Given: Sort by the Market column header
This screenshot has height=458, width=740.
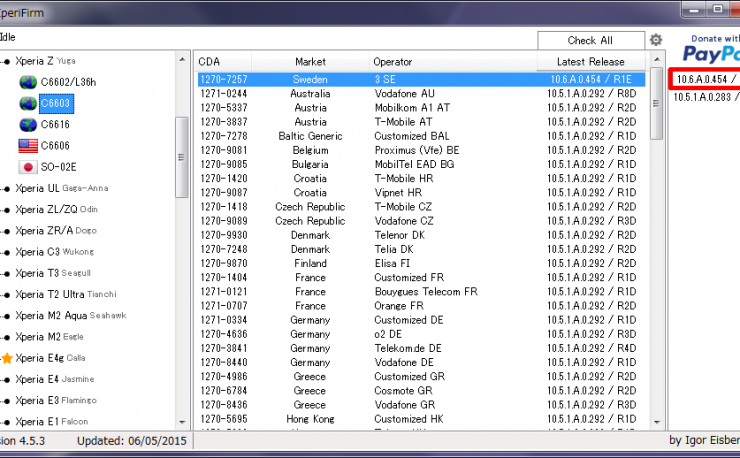Looking at the screenshot, I should click(x=310, y=62).
